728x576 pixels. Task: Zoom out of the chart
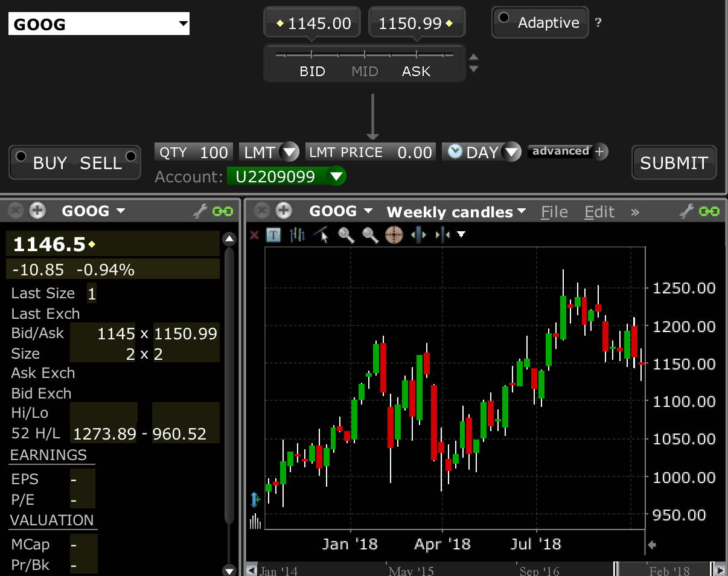370,235
